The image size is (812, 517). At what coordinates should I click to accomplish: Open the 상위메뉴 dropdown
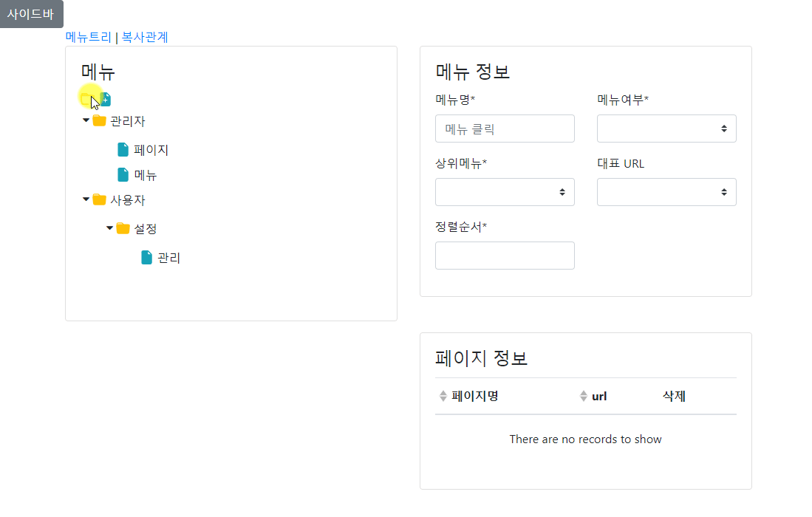[x=505, y=192]
